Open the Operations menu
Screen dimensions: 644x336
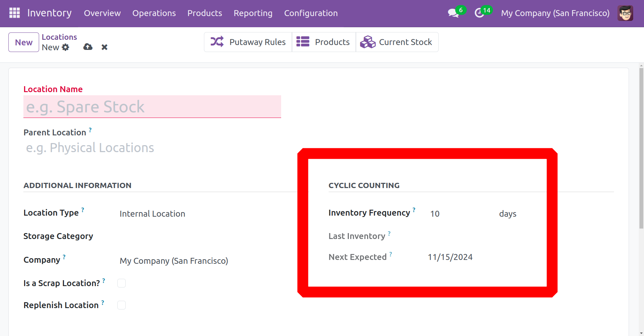(x=154, y=13)
